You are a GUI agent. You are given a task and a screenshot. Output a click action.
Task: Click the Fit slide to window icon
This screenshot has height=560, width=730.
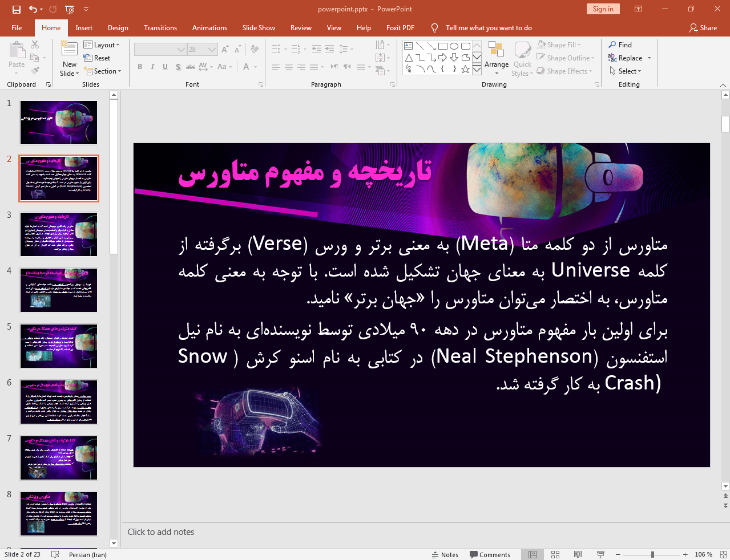(723, 554)
